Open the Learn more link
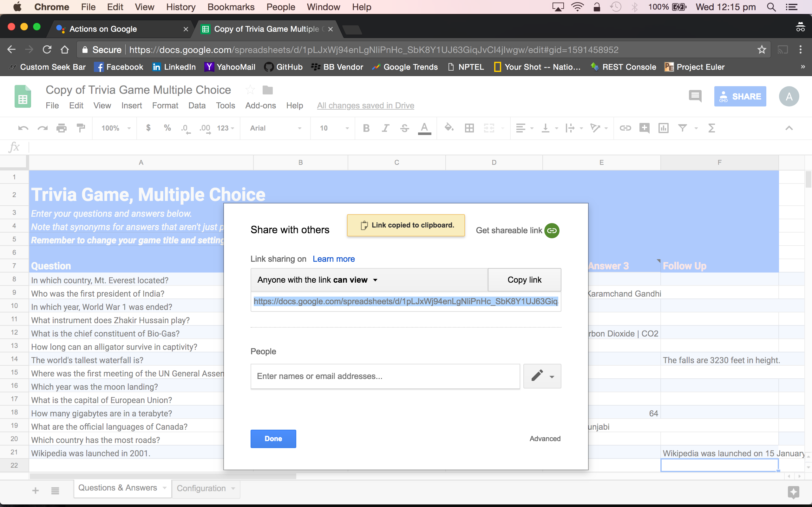Image resolution: width=812 pixels, height=507 pixels. pyautogui.click(x=334, y=259)
